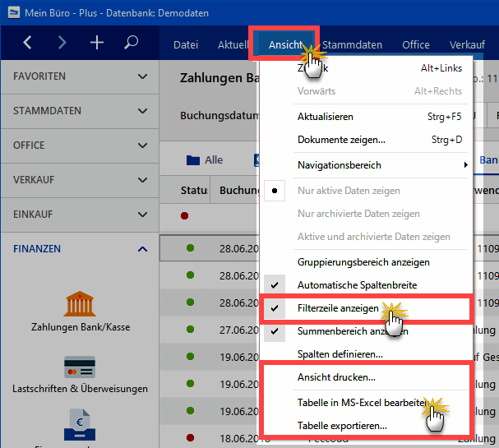Open the Datei menu
This screenshot has height=448, width=499.
(186, 45)
